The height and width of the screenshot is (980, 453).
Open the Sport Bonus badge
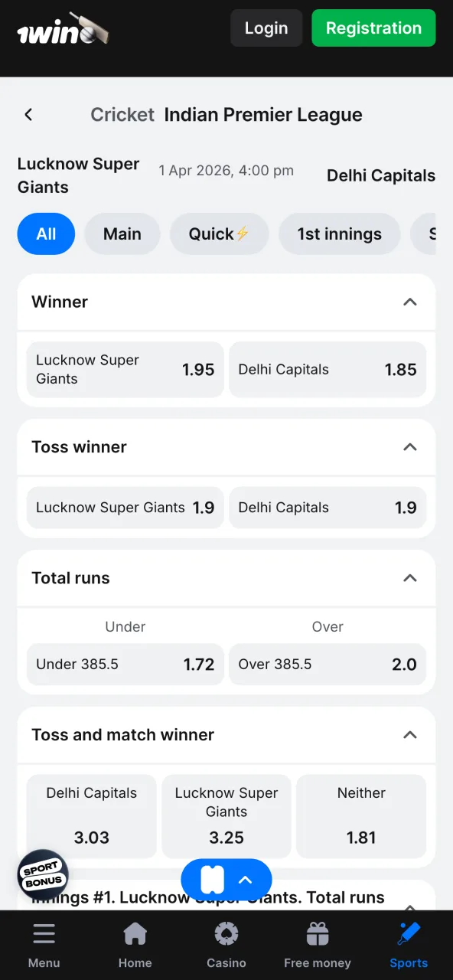click(x=43, y=875)
